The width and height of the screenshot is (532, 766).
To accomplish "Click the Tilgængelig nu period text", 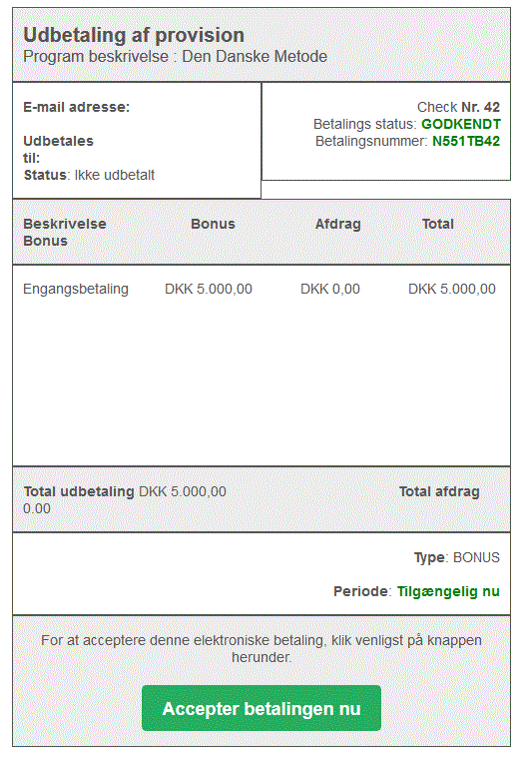I will click(x=448, y=591).
